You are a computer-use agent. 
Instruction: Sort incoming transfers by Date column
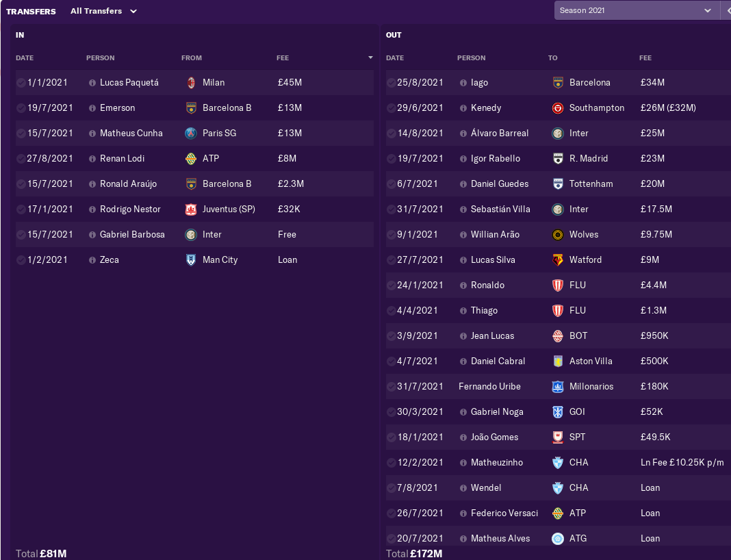point(25,58)
